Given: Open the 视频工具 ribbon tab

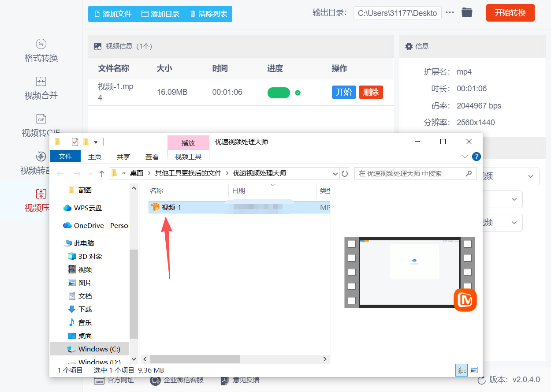Looking at the screenshot, I should 188,157.
